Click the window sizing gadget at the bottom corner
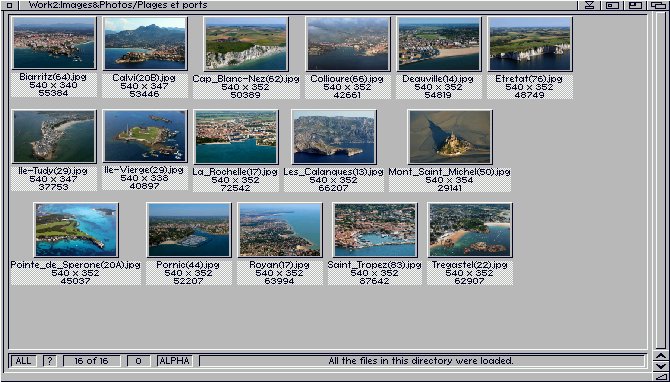Screen dimensions: 670x382 click(x=661, y=376)
